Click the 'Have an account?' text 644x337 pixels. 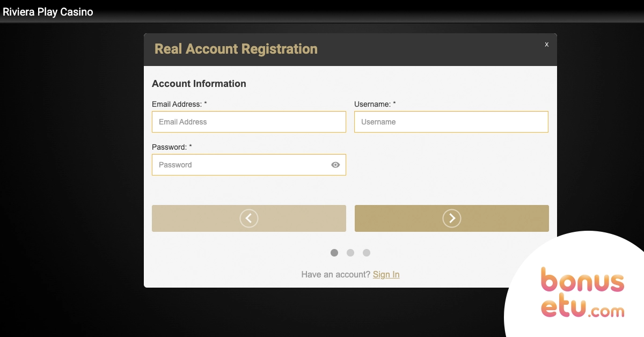(x=336, y=274)
